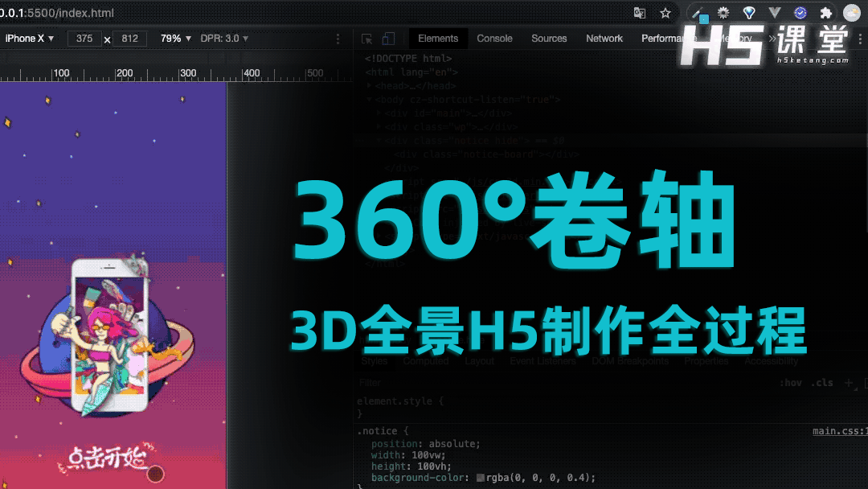Bookmark this page with star icon

(665, 13)
